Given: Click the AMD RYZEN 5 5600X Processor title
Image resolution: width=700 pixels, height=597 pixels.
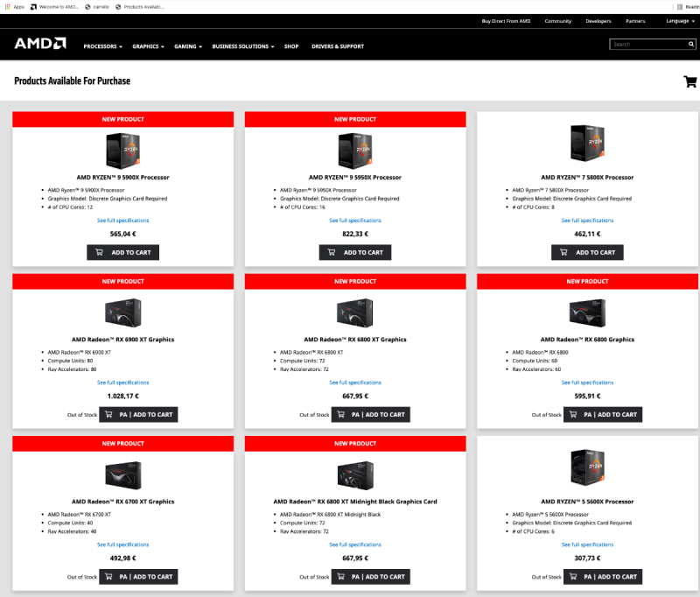Looking at the screenshot, I should coord(587,502).
